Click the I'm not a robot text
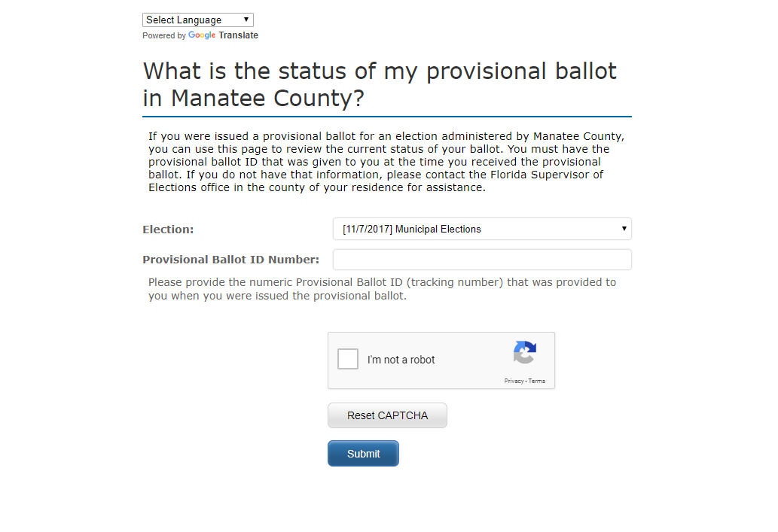The width and height of the screenshot is (778, 532). [x=401, y=360]
